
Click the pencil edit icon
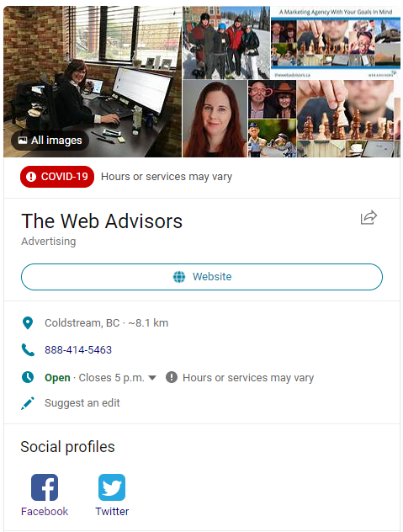[28, 403]
